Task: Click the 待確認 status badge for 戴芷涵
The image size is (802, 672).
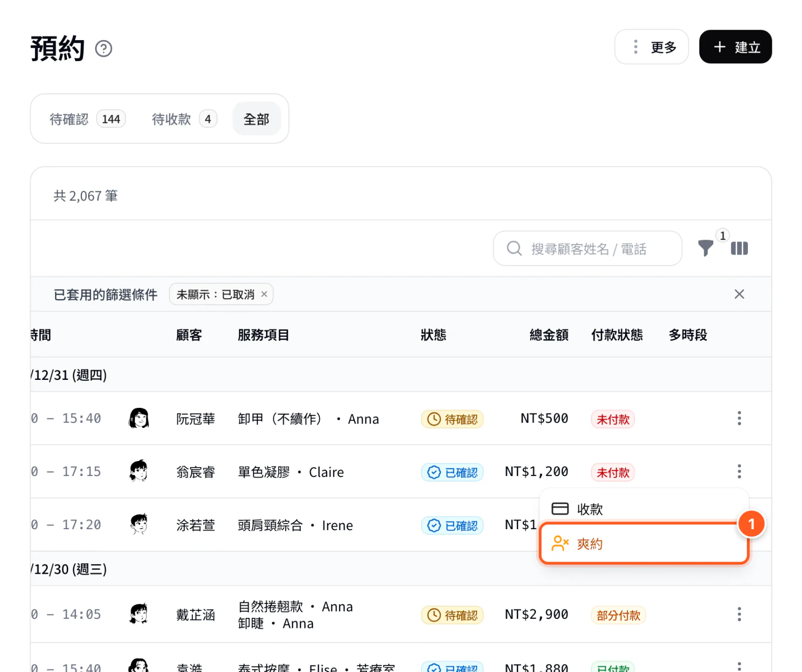Action: point(452,615)
